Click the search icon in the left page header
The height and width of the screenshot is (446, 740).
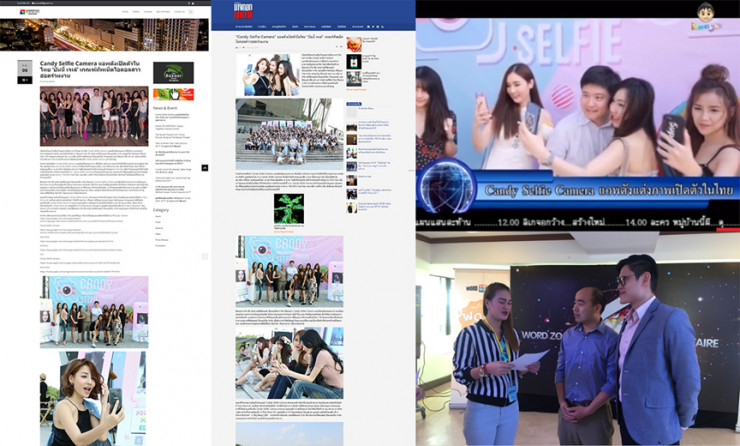[x=191, y=12]
